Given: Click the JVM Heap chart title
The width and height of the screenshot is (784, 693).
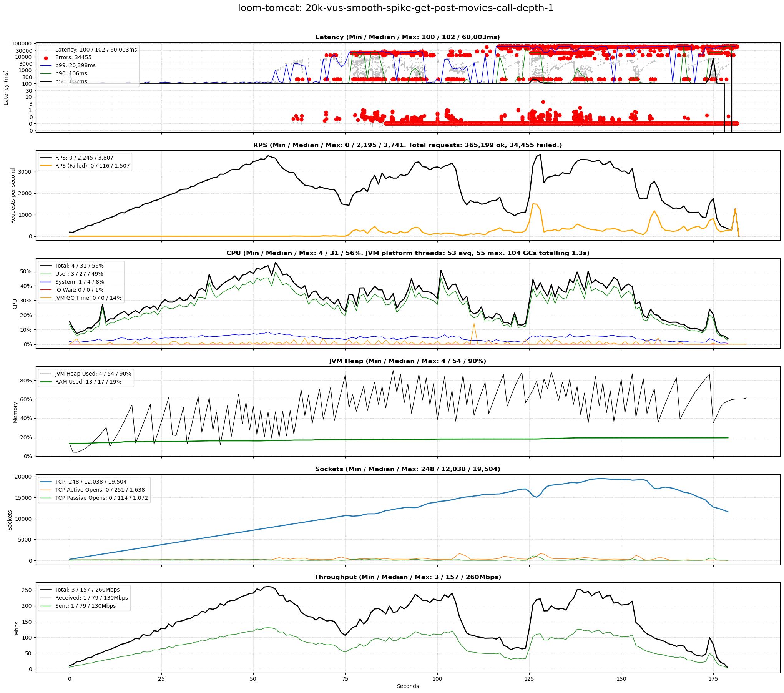Looking at the screenshot, I should tap(407, 361).
